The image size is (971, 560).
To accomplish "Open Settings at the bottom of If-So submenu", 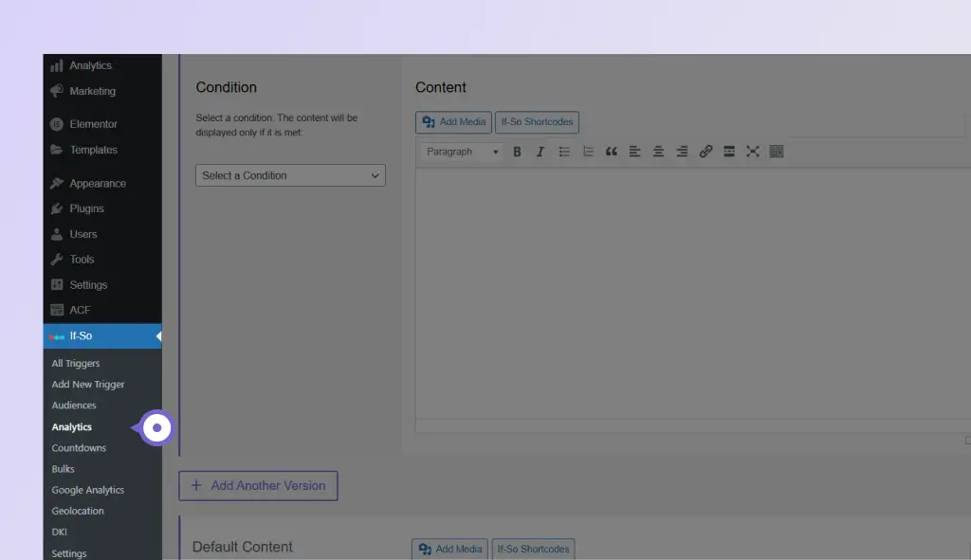I will click(x=69, y=553).
